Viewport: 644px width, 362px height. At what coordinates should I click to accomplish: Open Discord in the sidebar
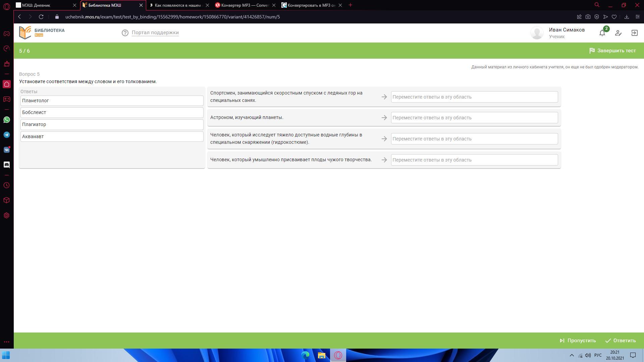click(7, 165)
